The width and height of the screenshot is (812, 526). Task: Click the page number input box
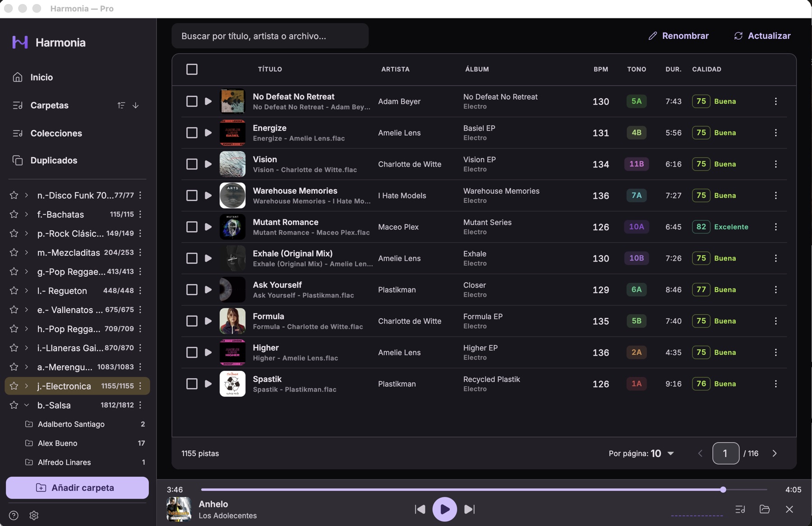click(x=725, y=453)
